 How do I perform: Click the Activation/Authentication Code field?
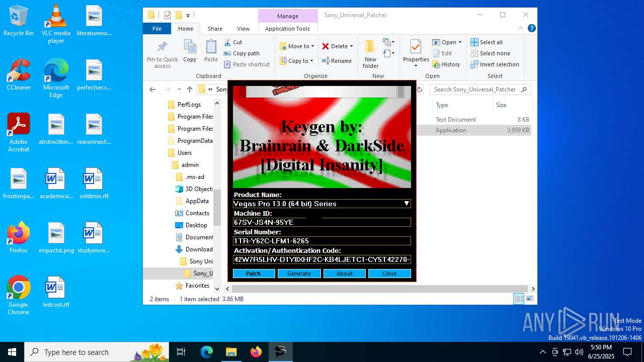coord(322,259)
